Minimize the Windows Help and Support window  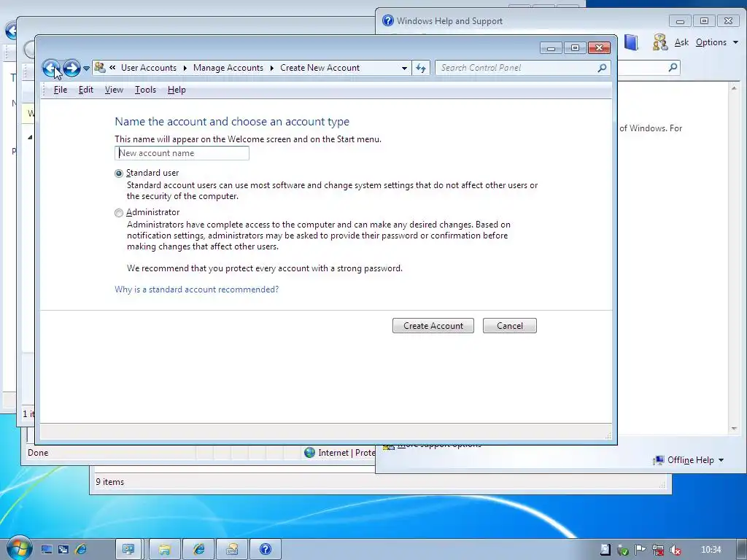[x=680, y=21]
